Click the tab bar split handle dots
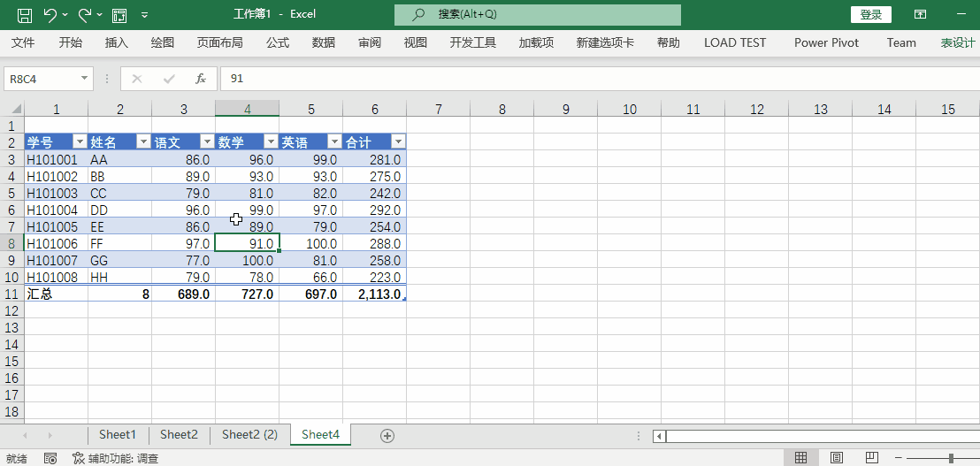Viewport: 980px width, 466px height. 639,436
